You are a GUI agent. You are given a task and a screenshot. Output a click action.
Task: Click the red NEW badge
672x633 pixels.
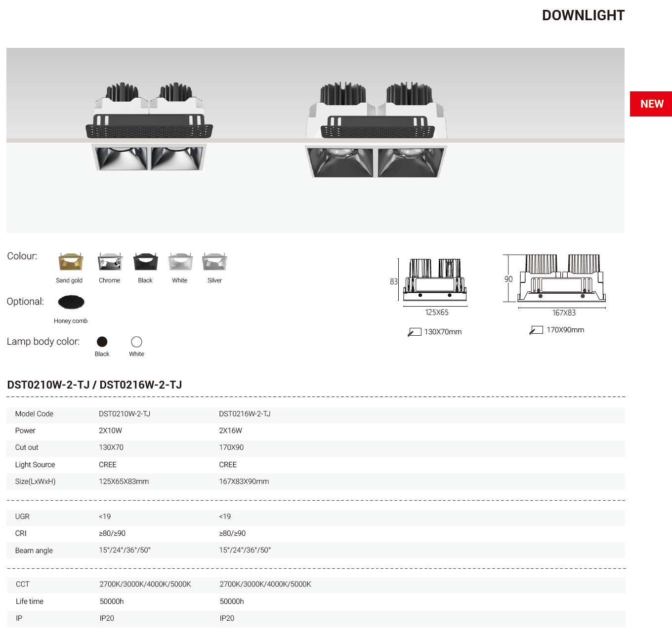click(x=651, y=104)
